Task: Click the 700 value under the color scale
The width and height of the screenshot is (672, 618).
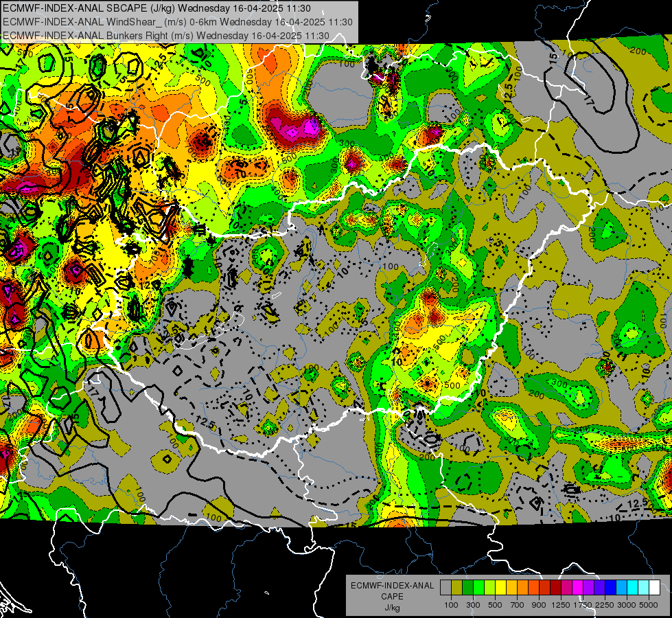Action: click(518, 605)
